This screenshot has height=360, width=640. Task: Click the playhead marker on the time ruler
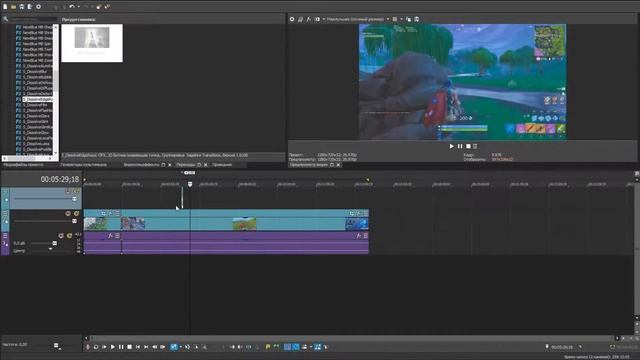pyautogui.click(x=190, y=184)
